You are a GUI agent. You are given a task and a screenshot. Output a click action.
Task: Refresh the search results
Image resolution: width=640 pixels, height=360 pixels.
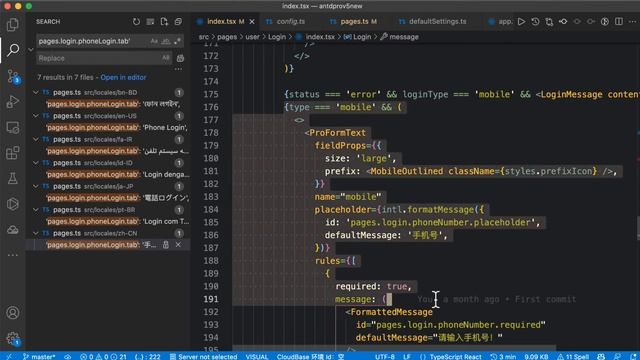136,22
